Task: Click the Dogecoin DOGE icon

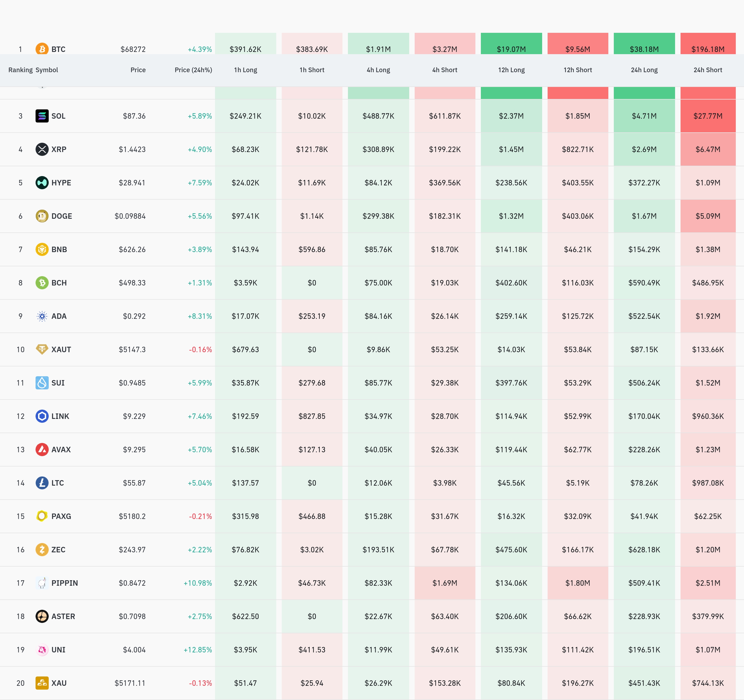Action: 42,216
